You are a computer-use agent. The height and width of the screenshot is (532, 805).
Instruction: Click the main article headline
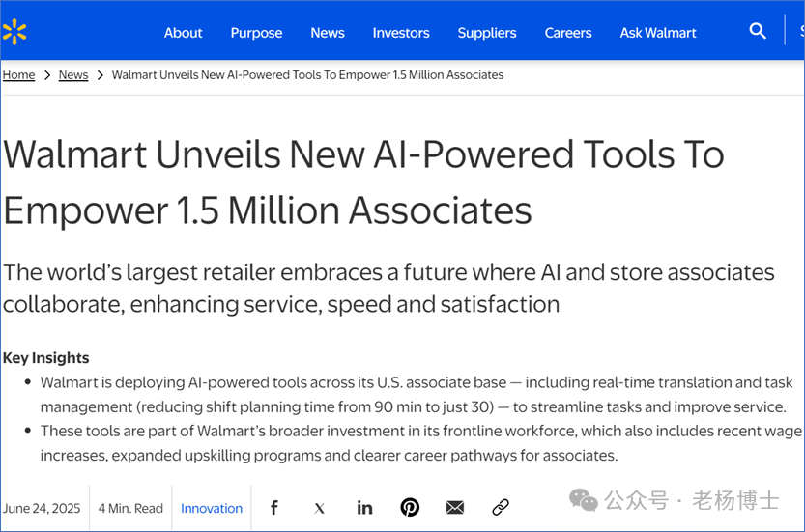click(363, 182)
